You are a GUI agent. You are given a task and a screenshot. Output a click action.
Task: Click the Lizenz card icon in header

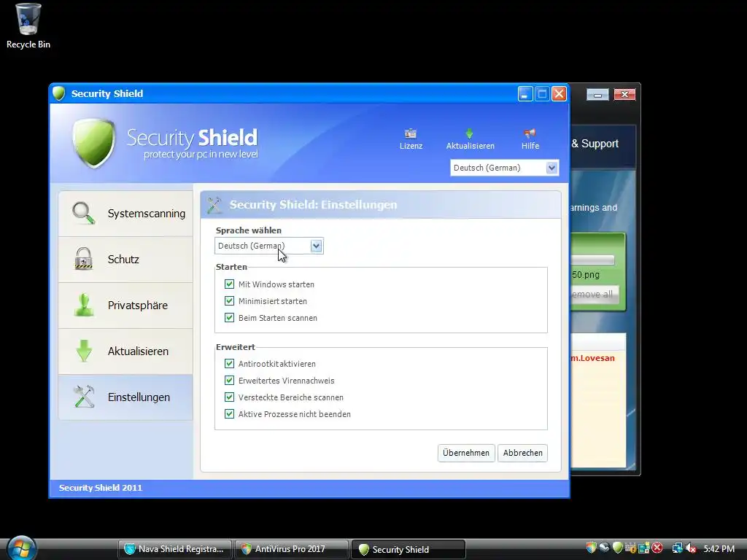click(x=411, y=133)
